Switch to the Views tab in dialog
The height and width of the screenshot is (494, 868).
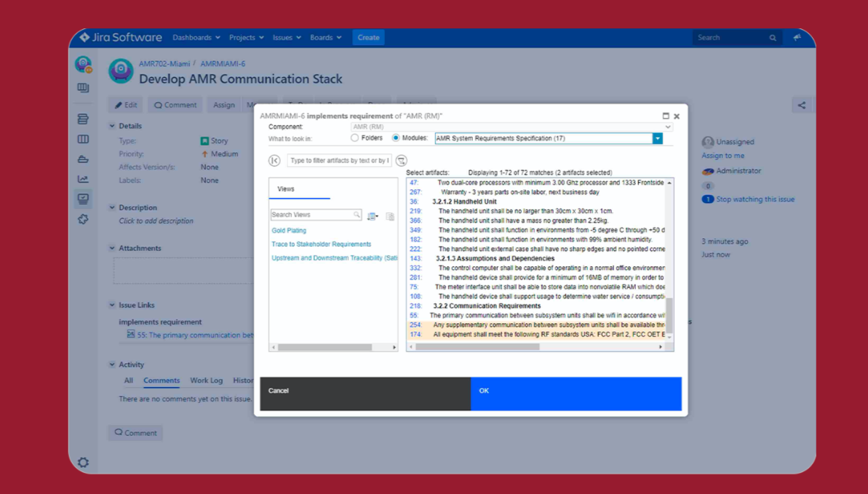[286, 189]
